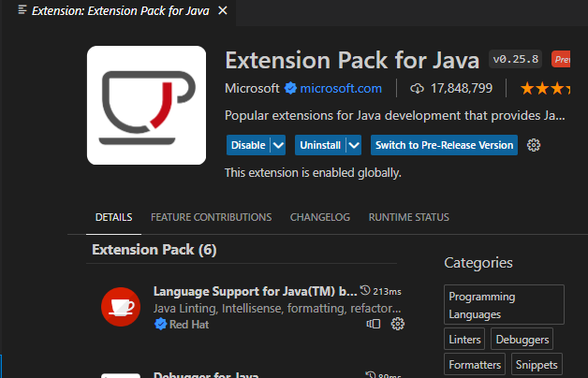The width and height of the screenshot is (588, 378).
Task: Select the DETAILS tab
Action: 113,217
